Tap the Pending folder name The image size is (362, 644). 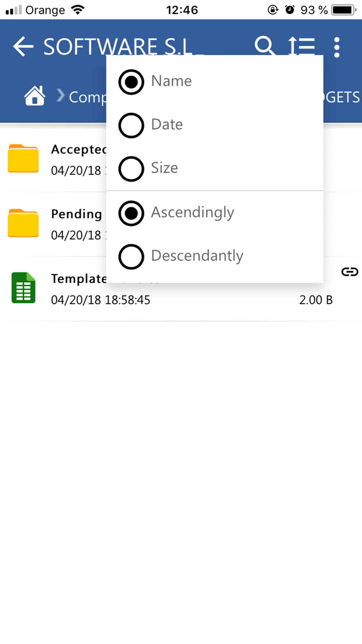[x=76, y=214]
